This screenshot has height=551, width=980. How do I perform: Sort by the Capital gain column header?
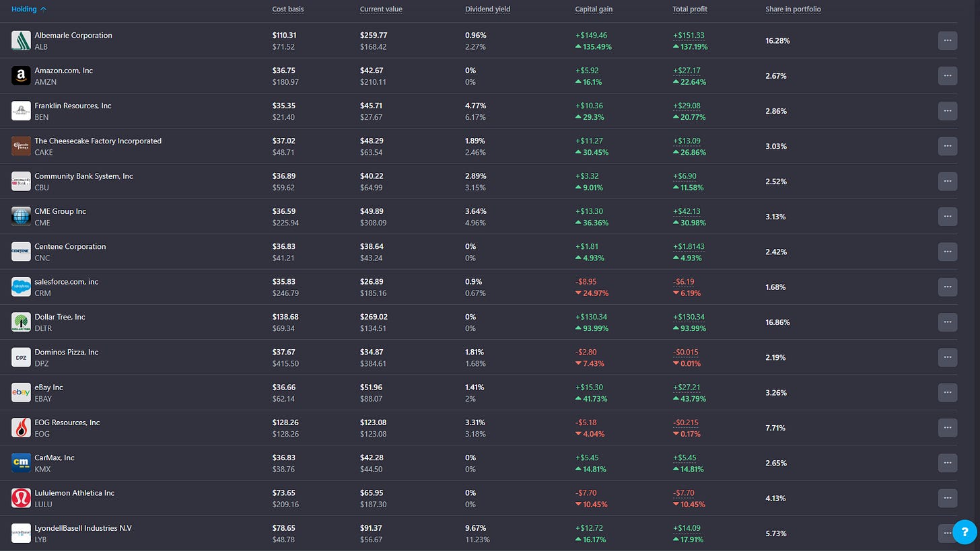tap(594, 9)
